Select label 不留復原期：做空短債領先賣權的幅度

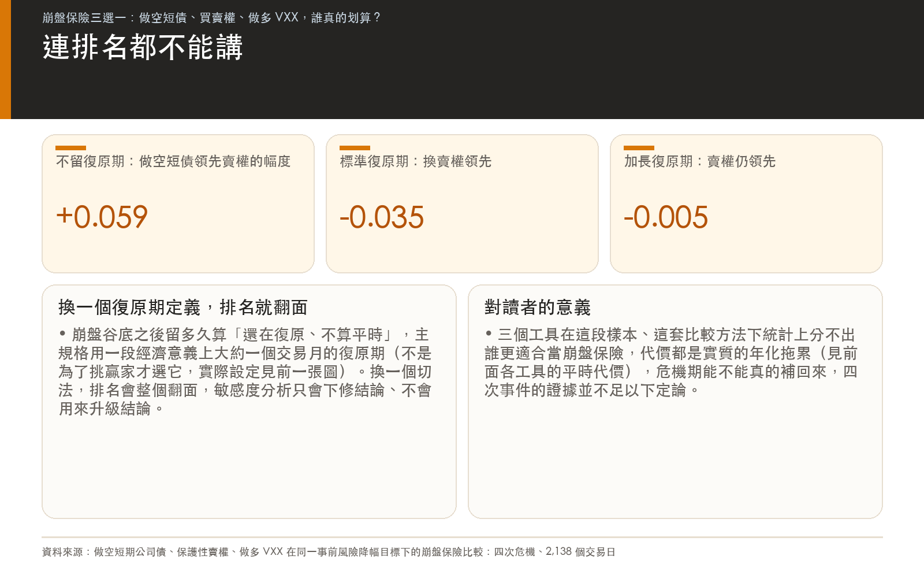pos(173,161)
